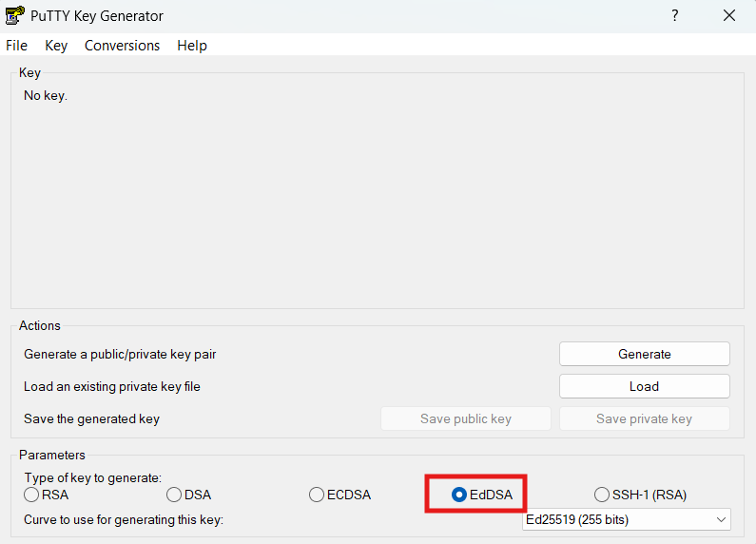Click "Save the generated key" label
The height and width of the screenshot is (544, 756).
pos(91,418)
